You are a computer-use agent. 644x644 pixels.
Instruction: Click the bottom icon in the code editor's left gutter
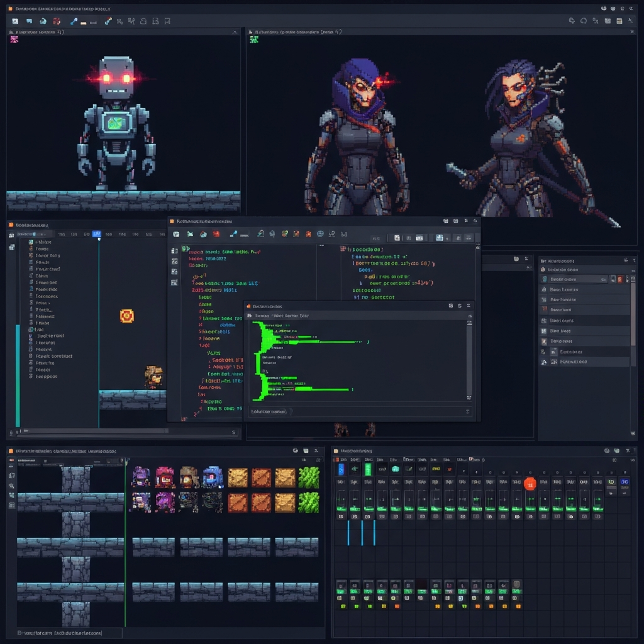click(175, 282)
